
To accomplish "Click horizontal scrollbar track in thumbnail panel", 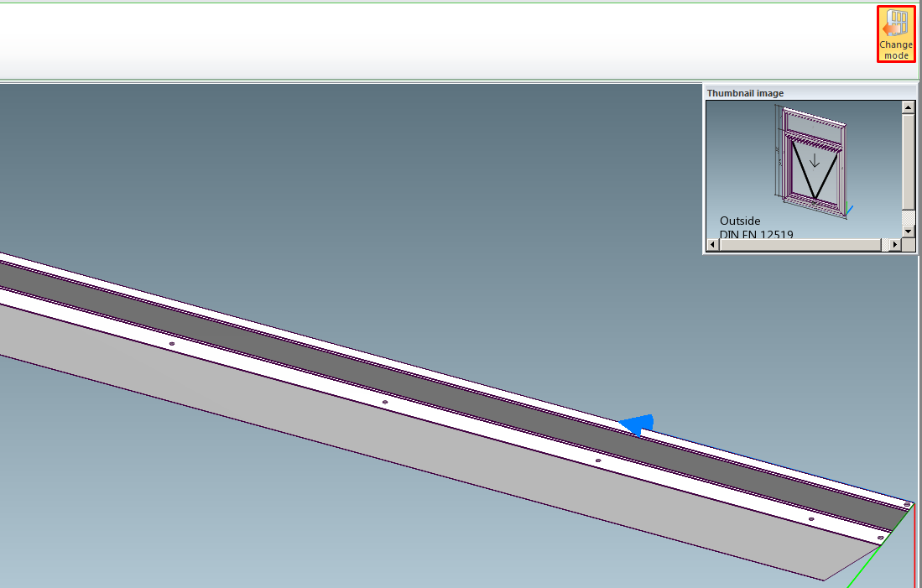I will click(797, 244).
